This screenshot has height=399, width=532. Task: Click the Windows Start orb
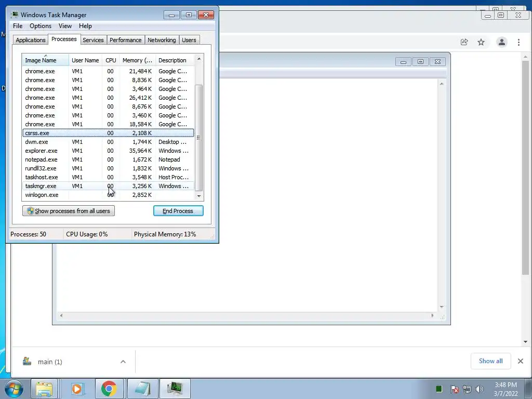click(x=14, y=389)
